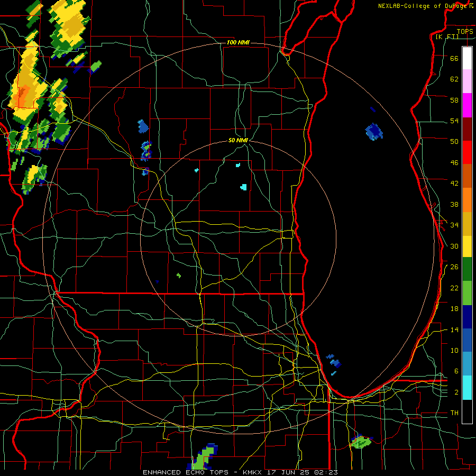Click the 34 legend value

coord(454,225)
